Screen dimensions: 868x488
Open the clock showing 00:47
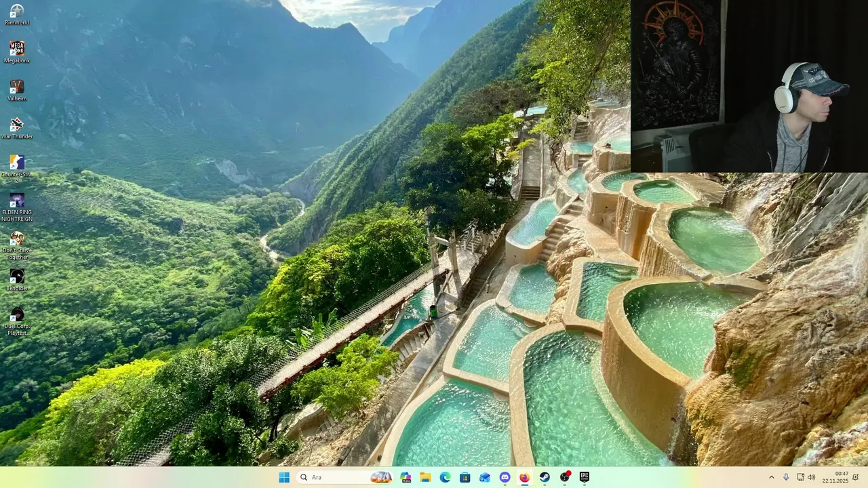click(x=835, y=477)
